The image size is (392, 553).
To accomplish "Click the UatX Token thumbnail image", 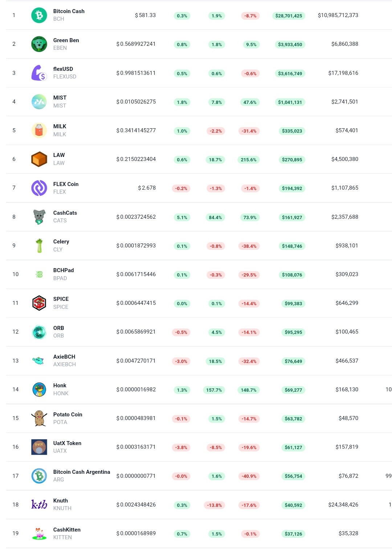I will click(39, 447).
